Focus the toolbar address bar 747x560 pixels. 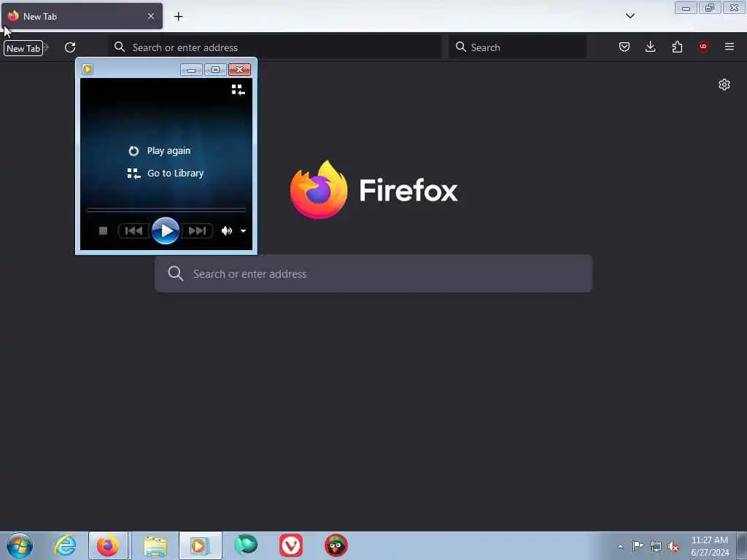click(x=275, y=47)
